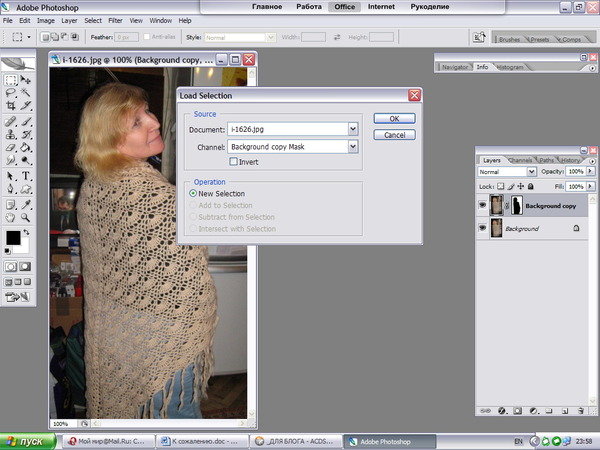The width and height of the screenshot is (600, 450).
Task: Open the Image menu
Action: (46, 21)
